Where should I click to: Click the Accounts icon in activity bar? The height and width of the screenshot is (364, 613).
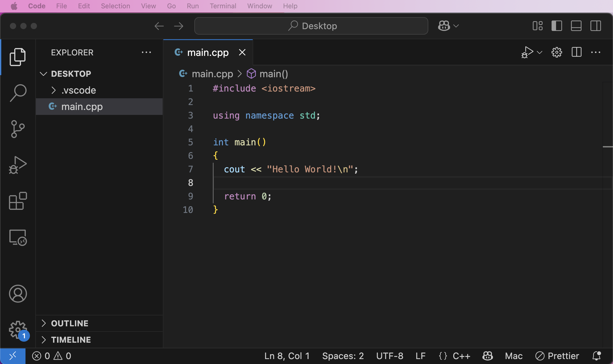click(18, 294)
